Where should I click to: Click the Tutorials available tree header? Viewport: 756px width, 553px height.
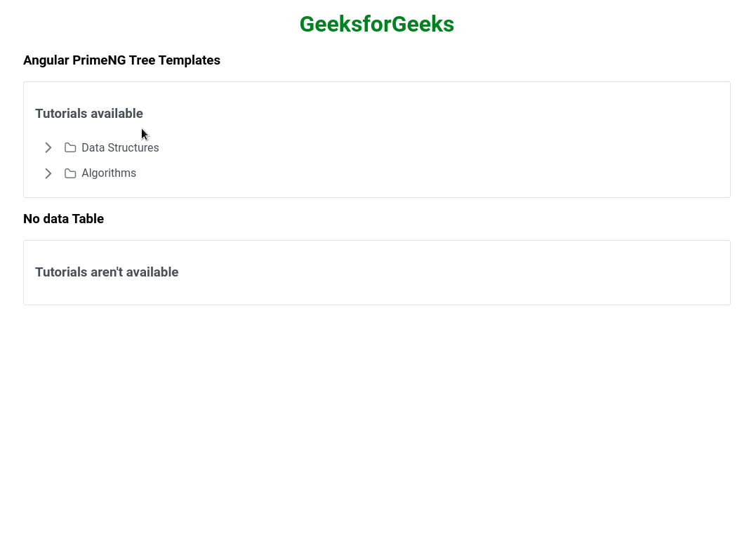click(x=89, y=114)
